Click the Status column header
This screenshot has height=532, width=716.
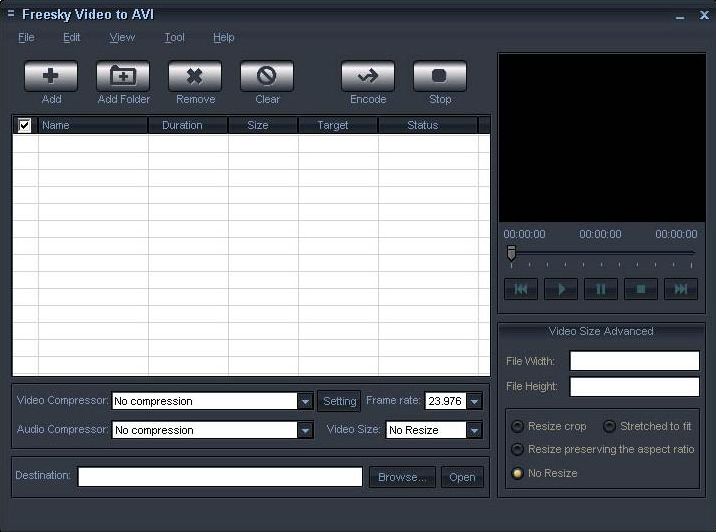428,125
